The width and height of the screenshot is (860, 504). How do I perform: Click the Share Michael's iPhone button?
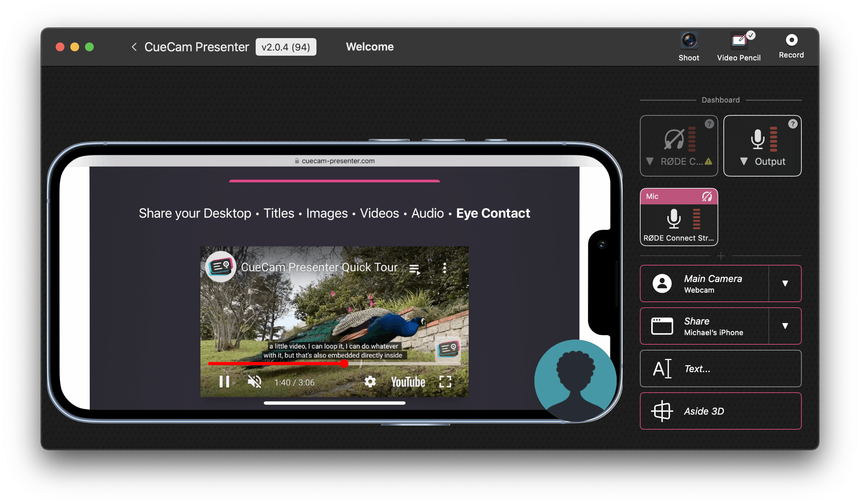pyautogui.click(x=704, y=326)
